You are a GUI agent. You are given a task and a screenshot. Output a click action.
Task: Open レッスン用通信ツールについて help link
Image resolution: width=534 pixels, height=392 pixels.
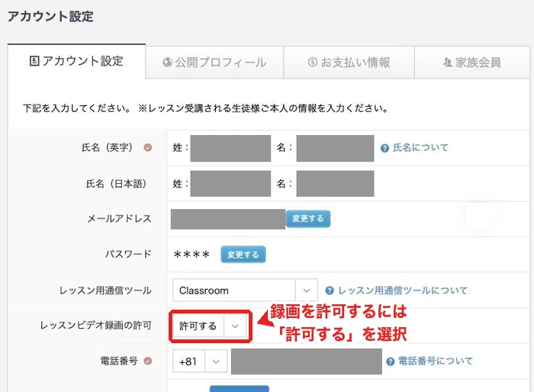pyautogui.click(x=403, y=291)
